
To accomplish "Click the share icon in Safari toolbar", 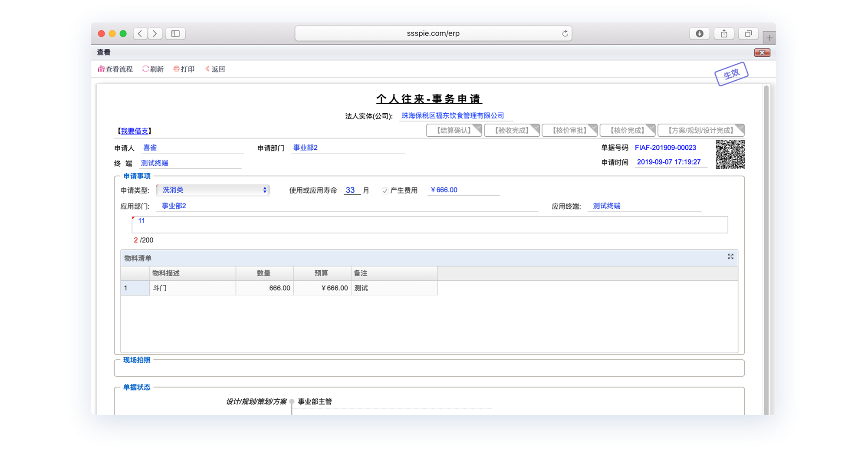I will (x=724, y=33).
